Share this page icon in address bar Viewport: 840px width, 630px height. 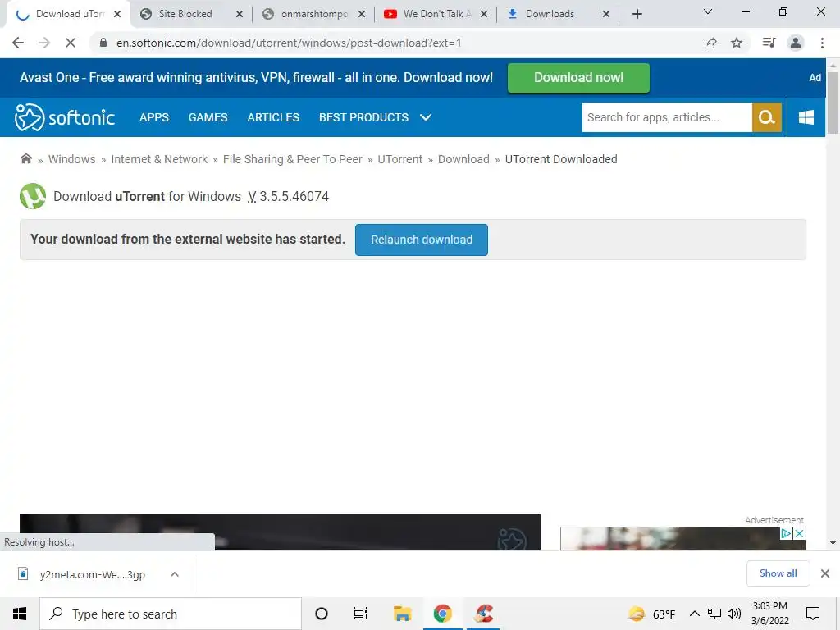[710, 43]
